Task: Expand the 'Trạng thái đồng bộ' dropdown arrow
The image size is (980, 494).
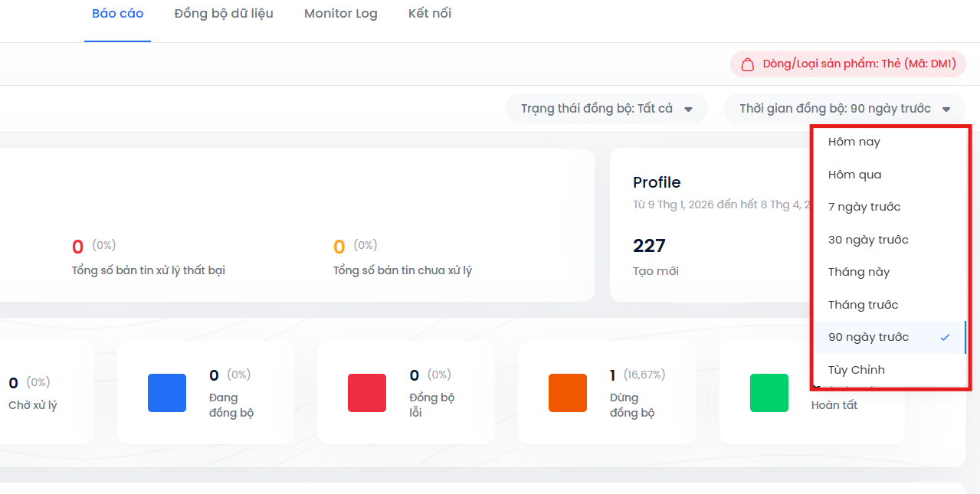Action: [x=688, y=110]
